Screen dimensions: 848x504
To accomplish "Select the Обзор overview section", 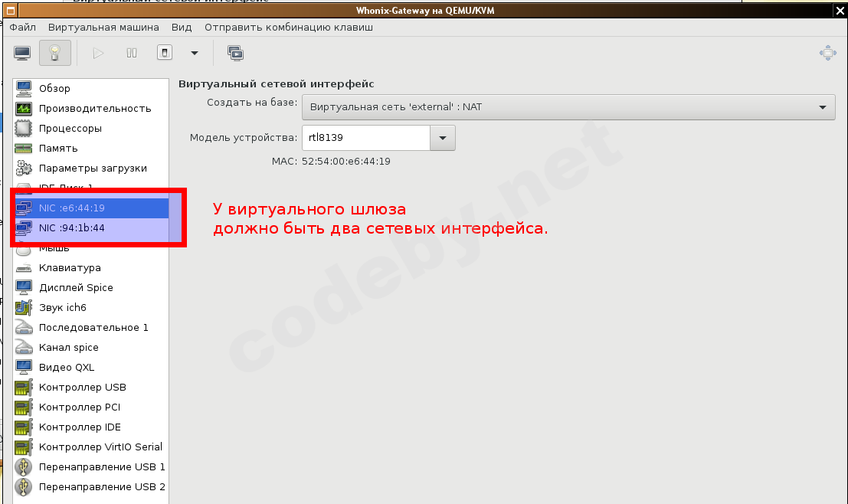I will coord(54,88).
